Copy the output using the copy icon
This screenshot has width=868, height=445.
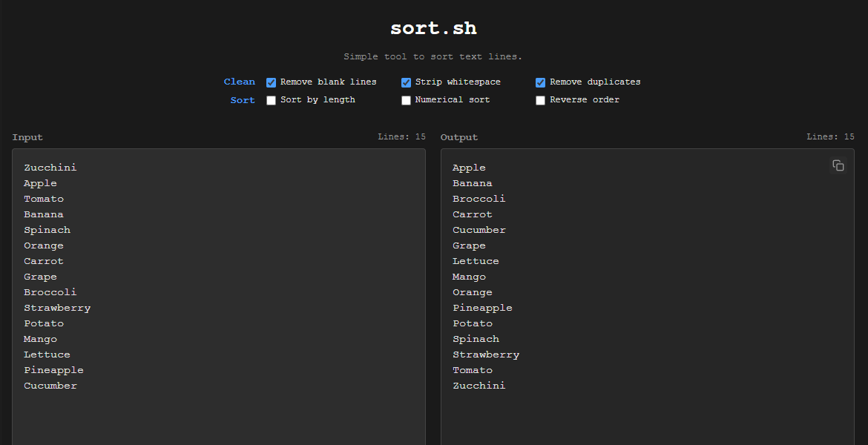838,165
